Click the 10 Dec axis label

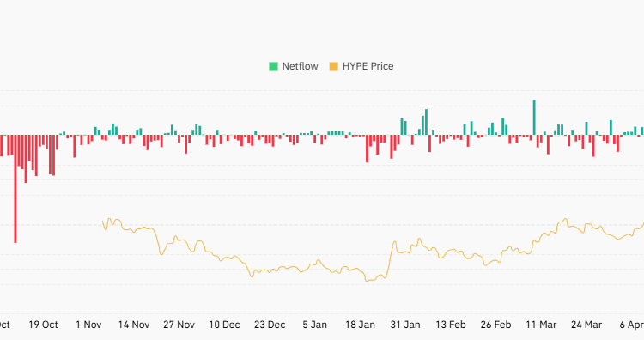224,325
